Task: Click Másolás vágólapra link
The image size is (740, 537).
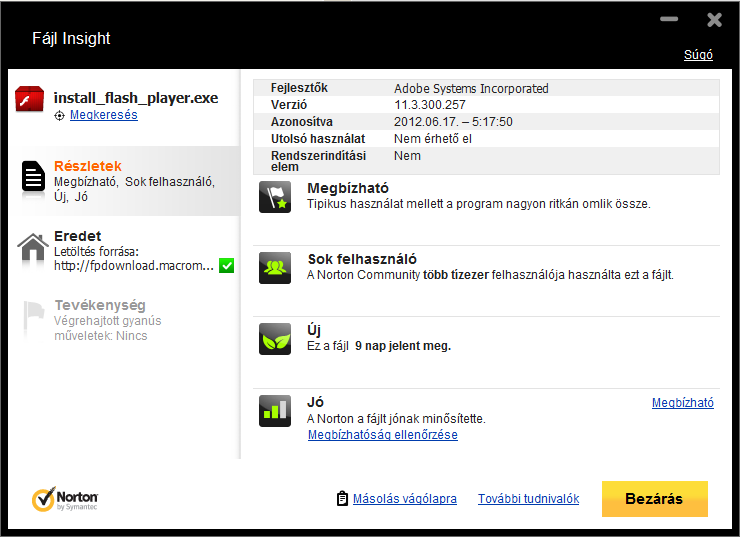Action: (x=405, y=499)
